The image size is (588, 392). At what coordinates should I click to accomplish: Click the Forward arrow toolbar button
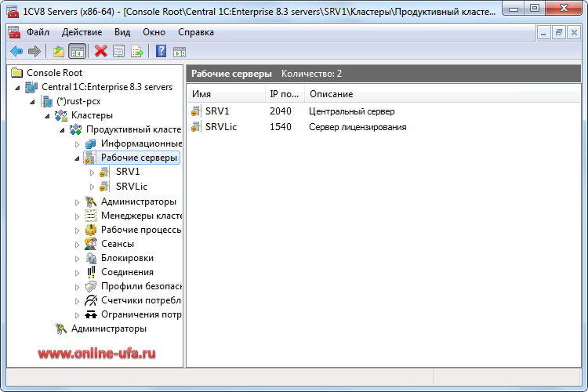click(34, 51)
